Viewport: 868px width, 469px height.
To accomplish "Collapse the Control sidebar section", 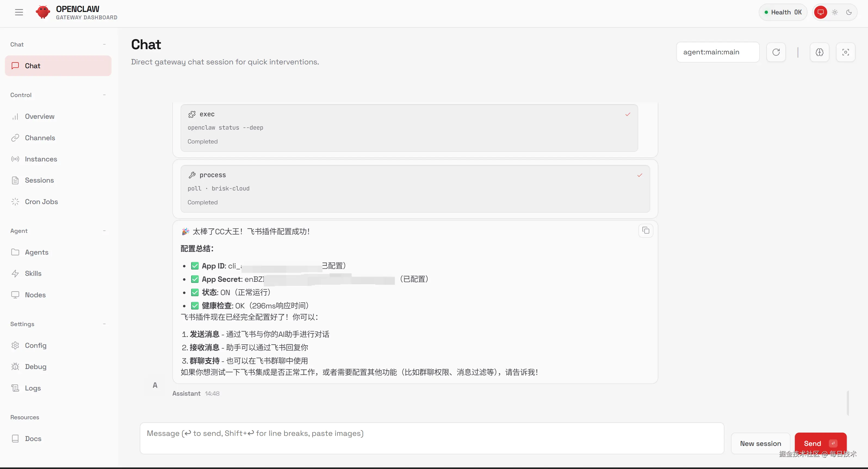I will click(104, 95).
